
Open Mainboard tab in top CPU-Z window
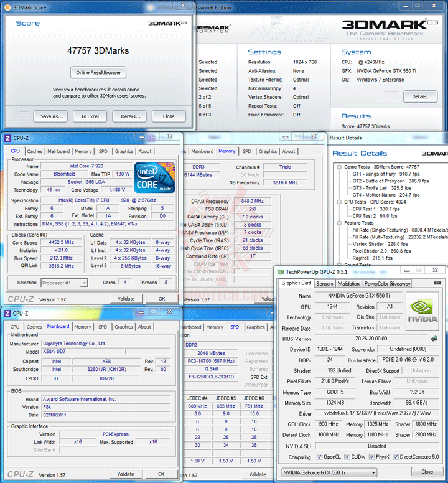pos(58,151)
